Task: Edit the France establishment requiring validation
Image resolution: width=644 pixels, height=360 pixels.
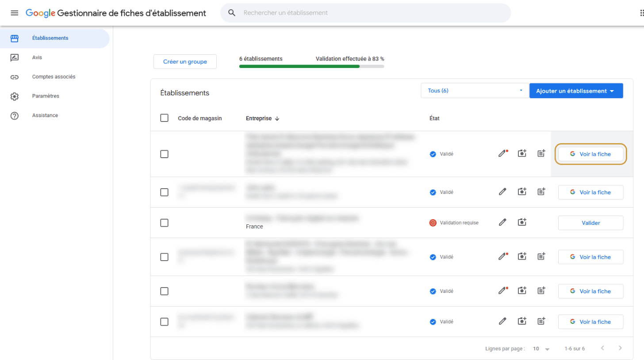Action: click(x=502, y=223)
